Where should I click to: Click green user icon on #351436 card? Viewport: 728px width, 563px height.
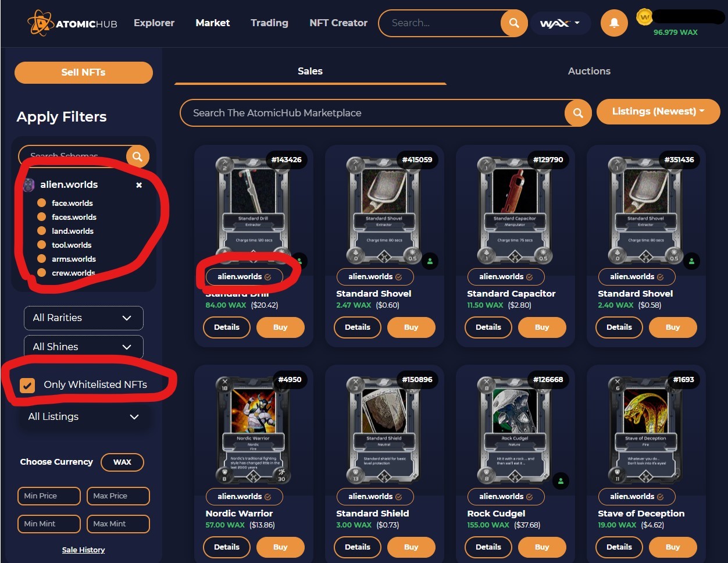691,261
